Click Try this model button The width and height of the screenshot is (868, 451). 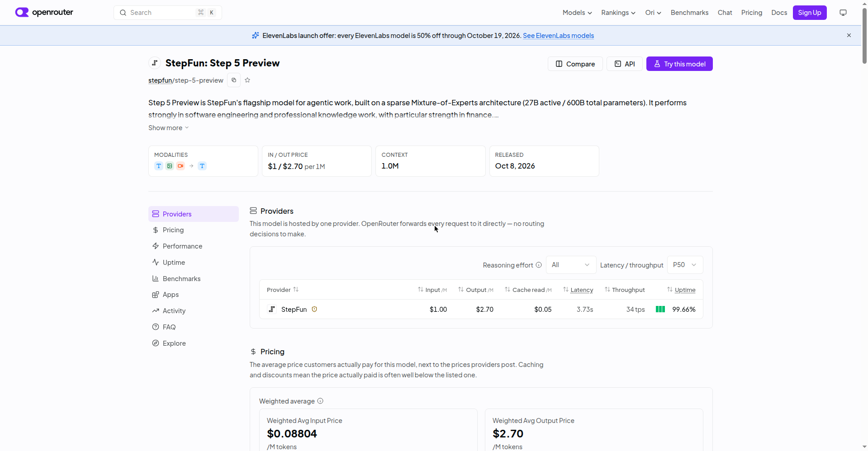(679, 64)
